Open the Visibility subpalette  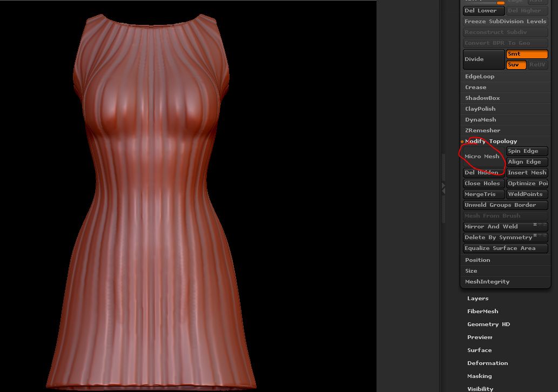pos(480,389)
